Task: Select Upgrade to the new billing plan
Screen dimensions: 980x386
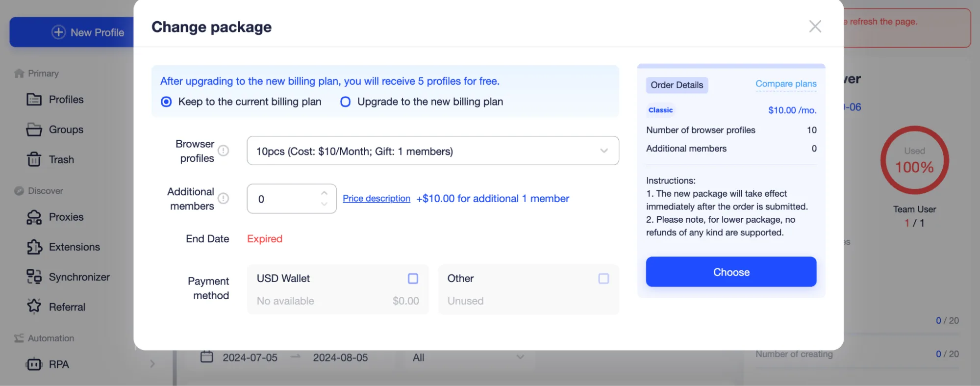Action: click(345, 102)
